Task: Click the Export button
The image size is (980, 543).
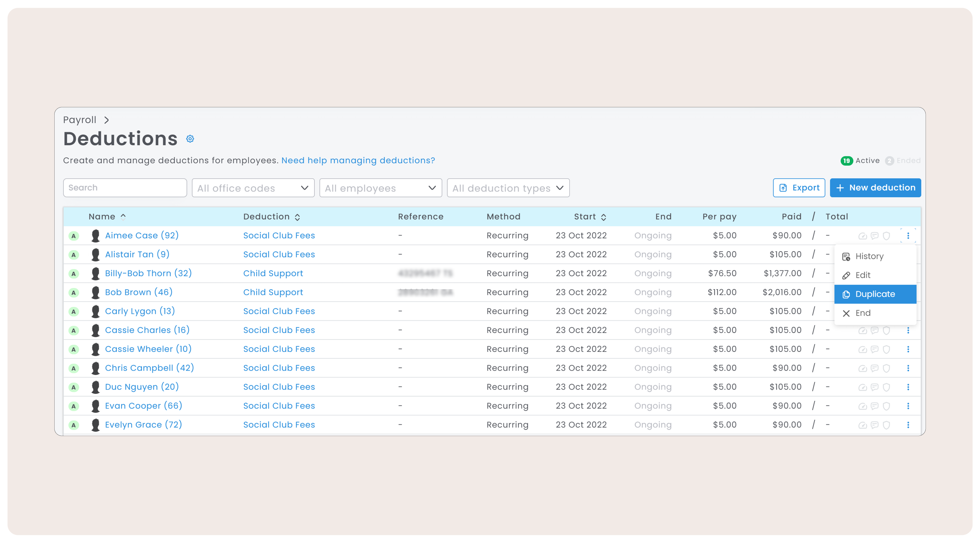Action: pos(799,188)
